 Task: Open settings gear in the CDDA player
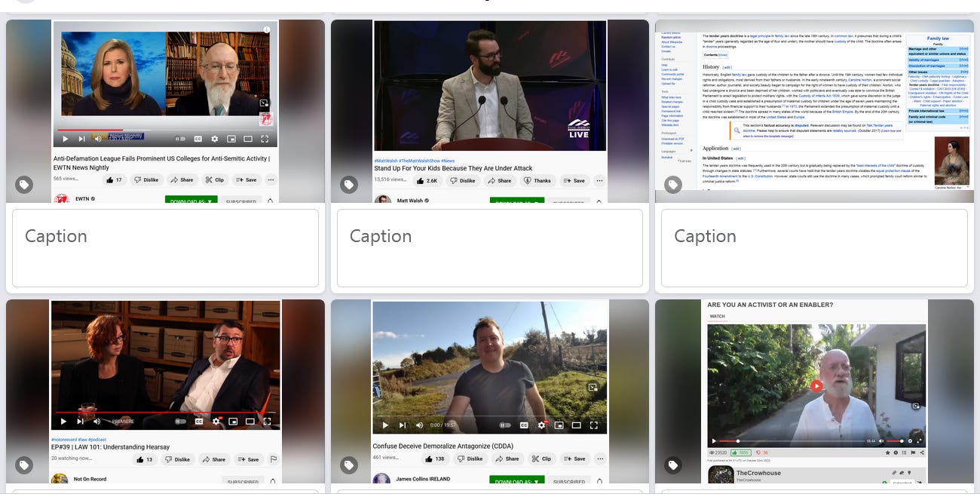point(541,425)
